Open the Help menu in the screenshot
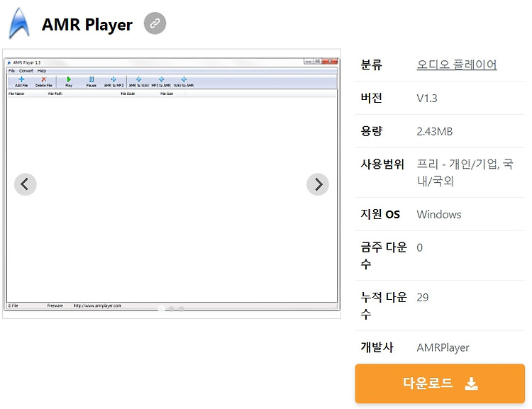Image resolution: width=532 pixels, height=409 pixels. pos(42,71)
